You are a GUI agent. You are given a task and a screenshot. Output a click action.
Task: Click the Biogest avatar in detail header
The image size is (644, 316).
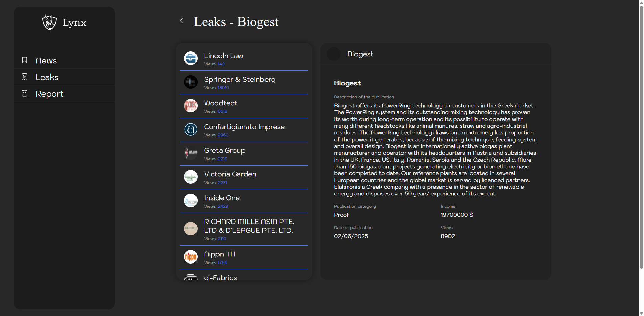pos(334,54)
